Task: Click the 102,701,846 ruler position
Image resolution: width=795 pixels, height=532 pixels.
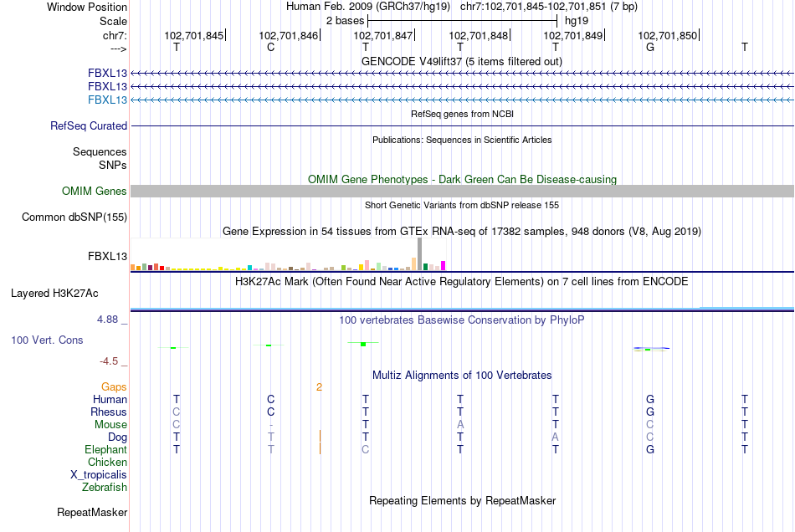Action: pos(289,35)
